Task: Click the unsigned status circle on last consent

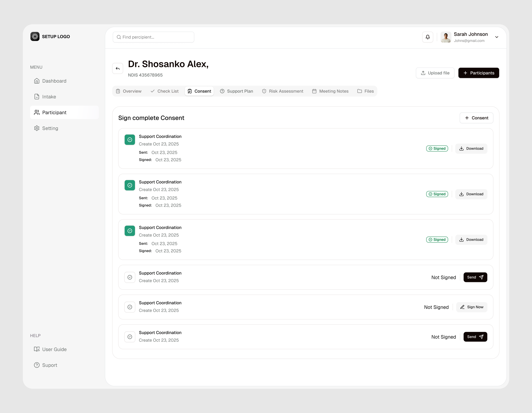Action: point(130,337)
